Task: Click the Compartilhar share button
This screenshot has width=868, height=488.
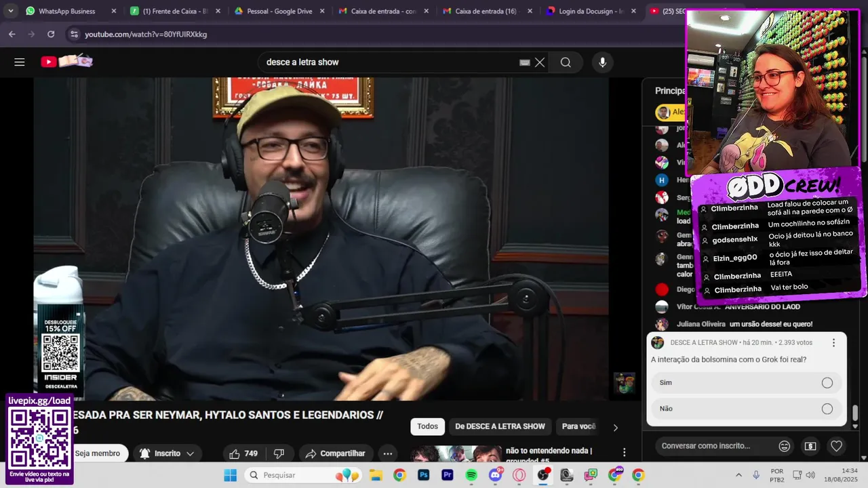Action: point(336,453)
